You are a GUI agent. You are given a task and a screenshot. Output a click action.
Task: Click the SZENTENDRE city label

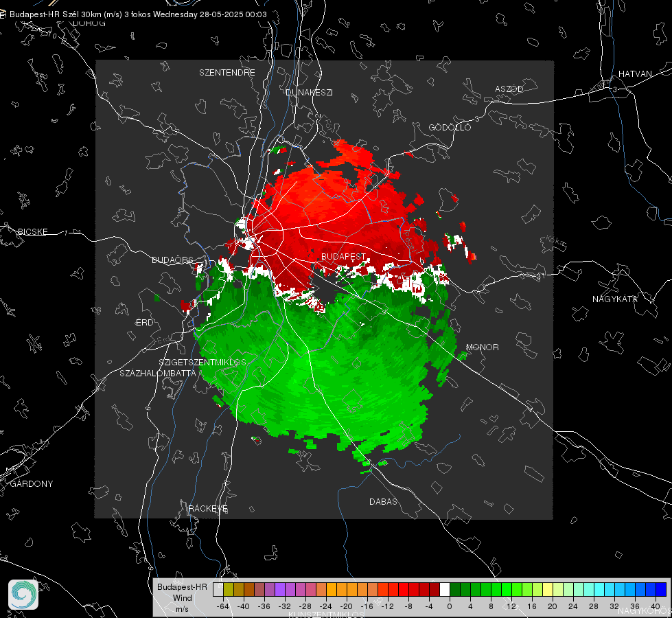227,73
